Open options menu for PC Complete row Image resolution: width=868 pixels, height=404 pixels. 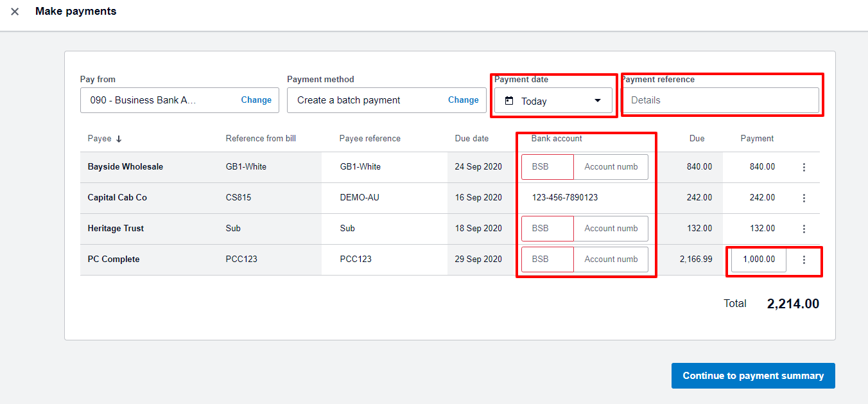tap(804, 259)
